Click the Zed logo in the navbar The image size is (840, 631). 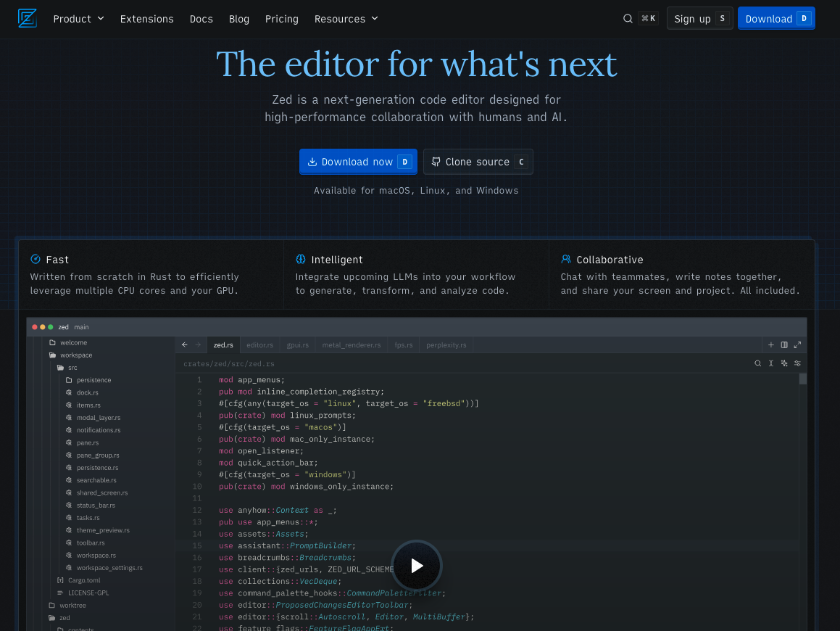28,18
